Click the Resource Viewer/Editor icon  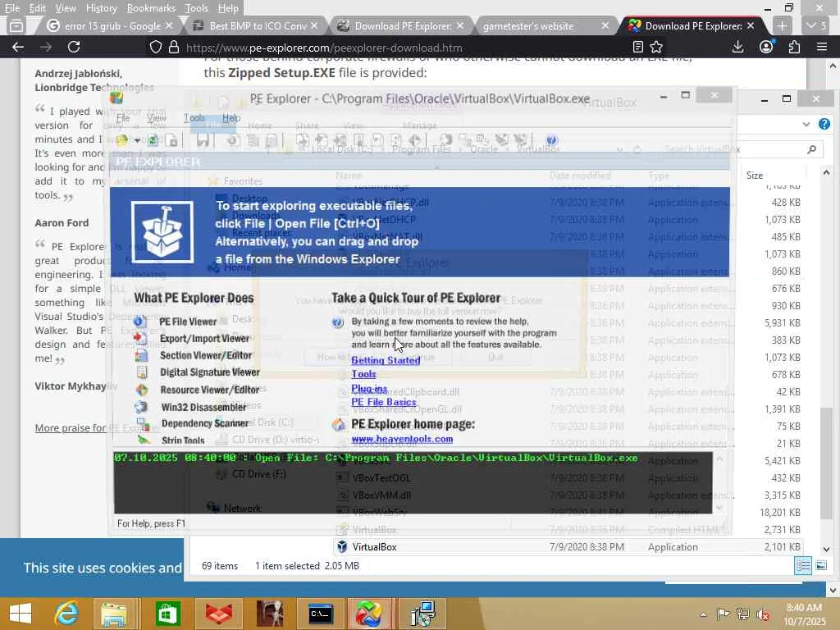tap(142, 390)
